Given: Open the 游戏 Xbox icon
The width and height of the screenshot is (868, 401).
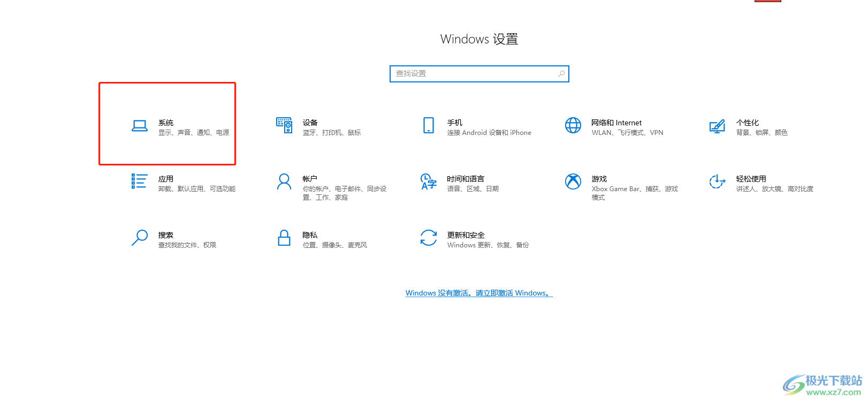Looking at the screenshot, I should (573, 181).
